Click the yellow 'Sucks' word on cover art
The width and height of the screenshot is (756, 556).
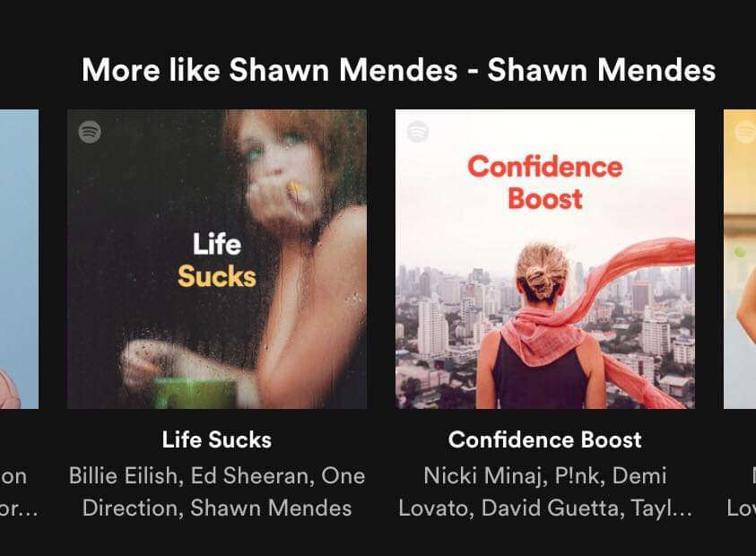[217, 277]
